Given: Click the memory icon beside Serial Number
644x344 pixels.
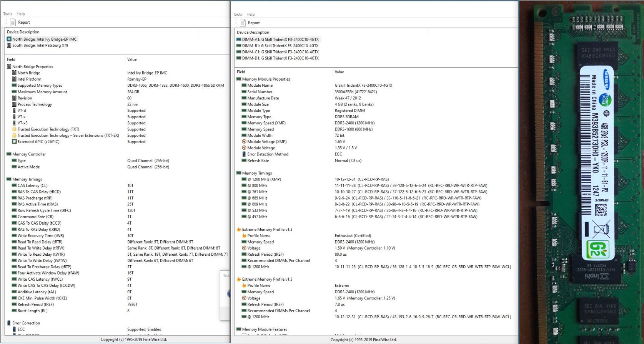Looking at the screenshot, I should click(x=244, y=92).
